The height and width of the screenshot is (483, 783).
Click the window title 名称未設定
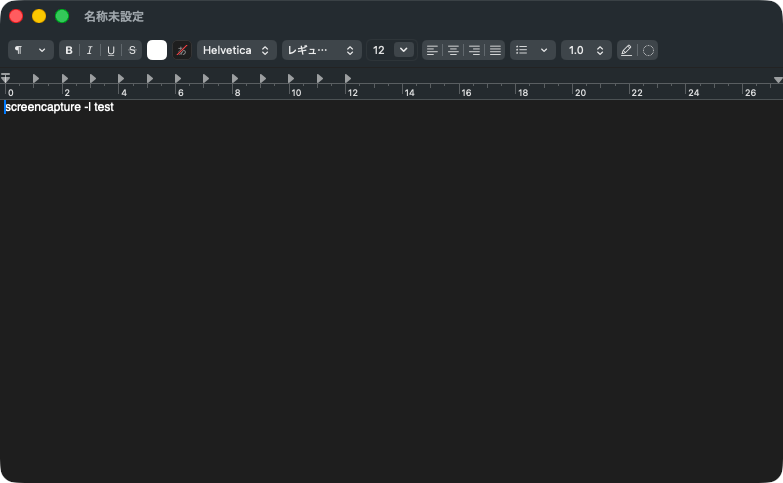(114, 16)
